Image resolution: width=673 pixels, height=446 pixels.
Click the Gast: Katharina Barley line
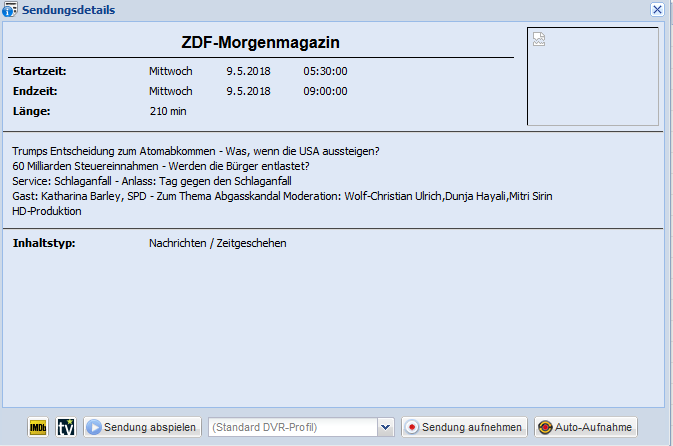click(x=282, y=196)
